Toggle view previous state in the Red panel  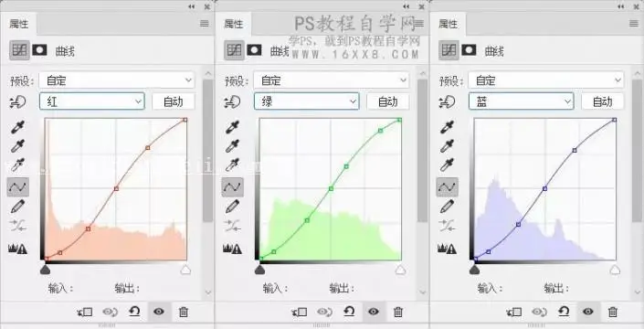[x=110, y=313]
